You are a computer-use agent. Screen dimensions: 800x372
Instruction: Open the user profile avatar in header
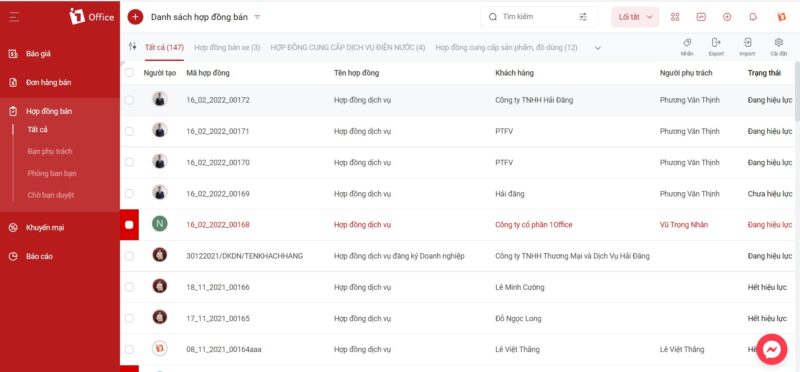[781, 17]
